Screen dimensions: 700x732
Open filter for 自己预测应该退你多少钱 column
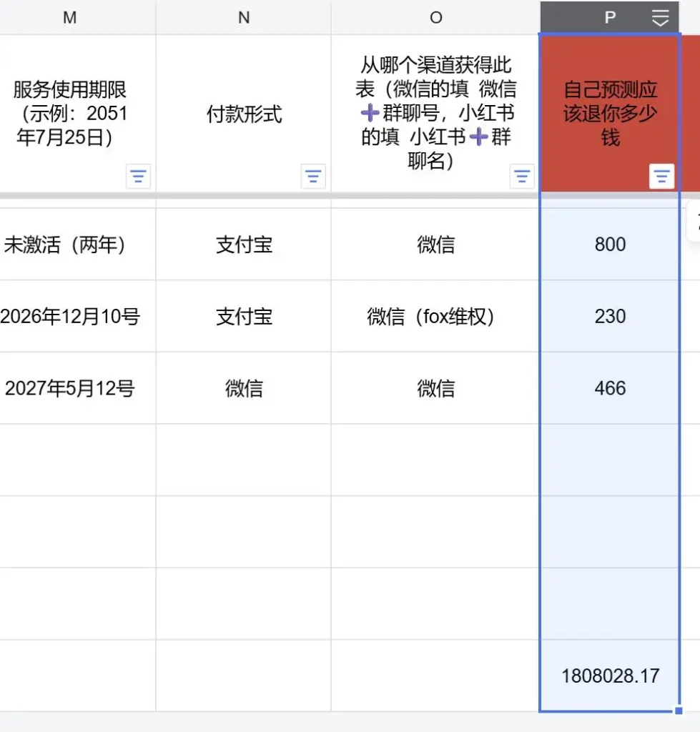point(661,176)
